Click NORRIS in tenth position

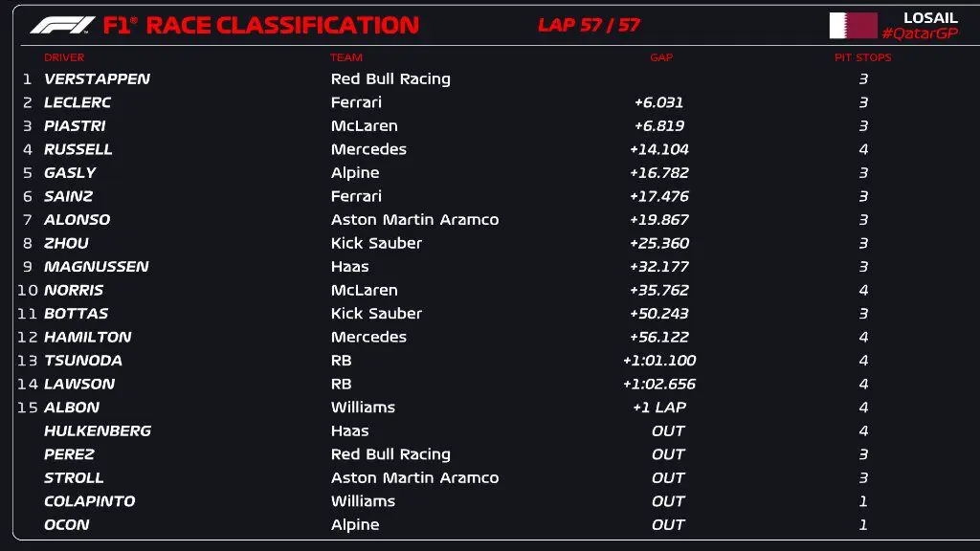tap(74, 290)
